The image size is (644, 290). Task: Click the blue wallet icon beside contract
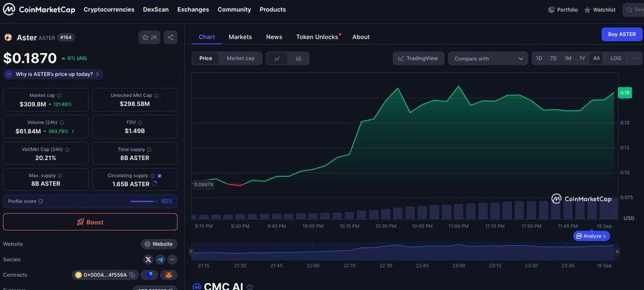(150, 275)
